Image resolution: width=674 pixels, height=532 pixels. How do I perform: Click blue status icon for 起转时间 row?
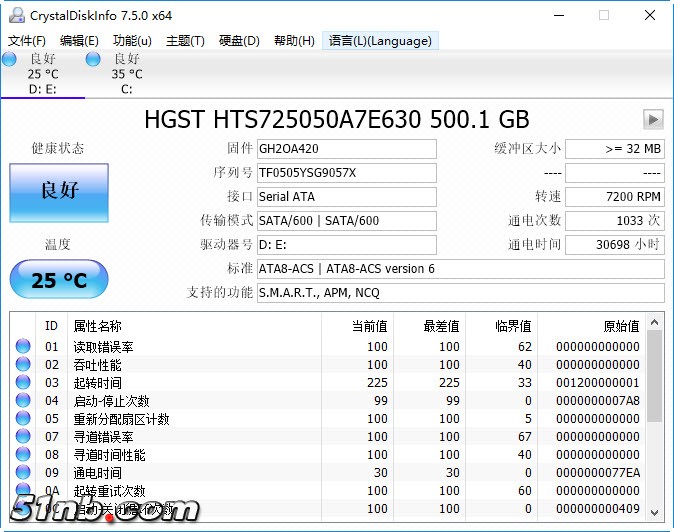[x=23, y=383]
